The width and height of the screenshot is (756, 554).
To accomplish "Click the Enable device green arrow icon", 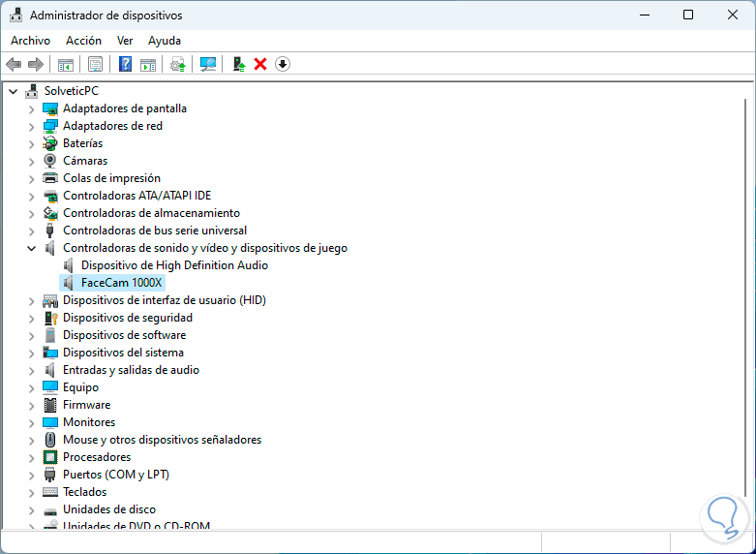I will tap(239, 64).
